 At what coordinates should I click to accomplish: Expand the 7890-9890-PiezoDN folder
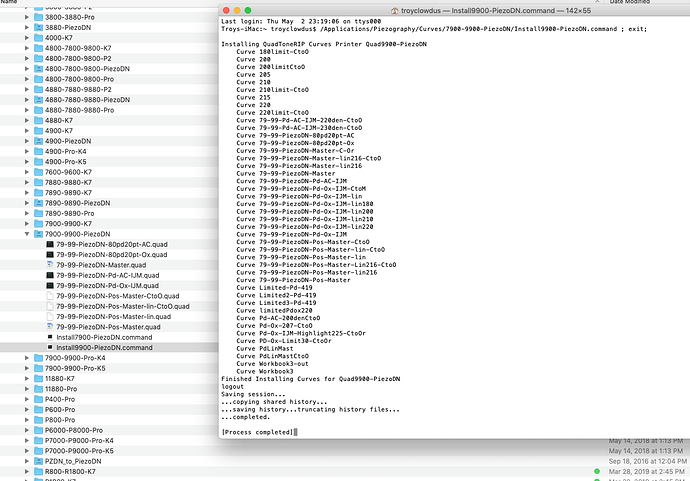27,203
